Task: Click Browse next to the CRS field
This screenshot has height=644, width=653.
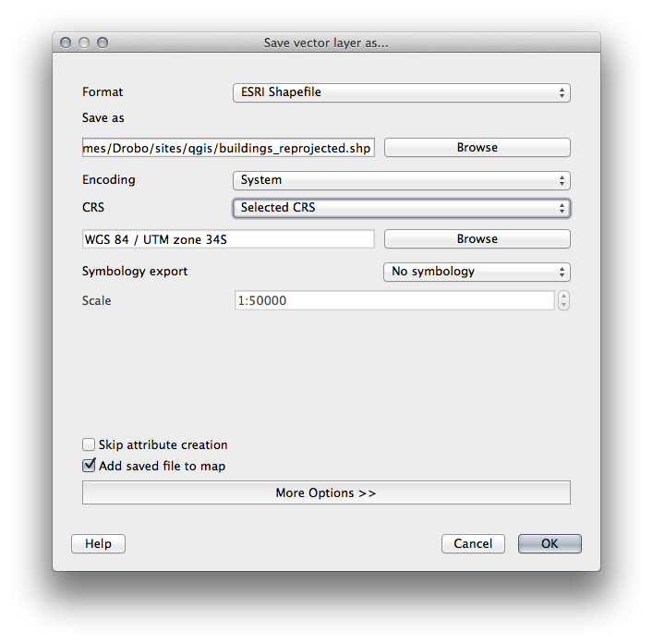Action: pos(477,239)
